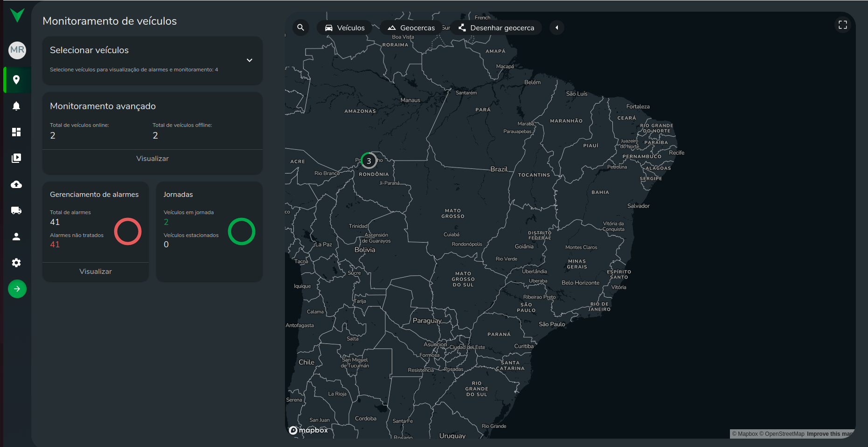Select the video playback sidebar icon

17,158
